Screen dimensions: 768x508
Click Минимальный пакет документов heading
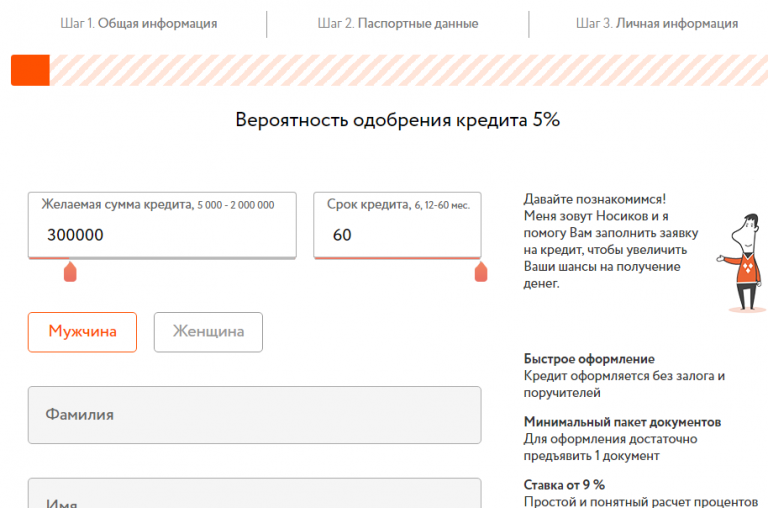pyautogui.click(x=622, y=422)
